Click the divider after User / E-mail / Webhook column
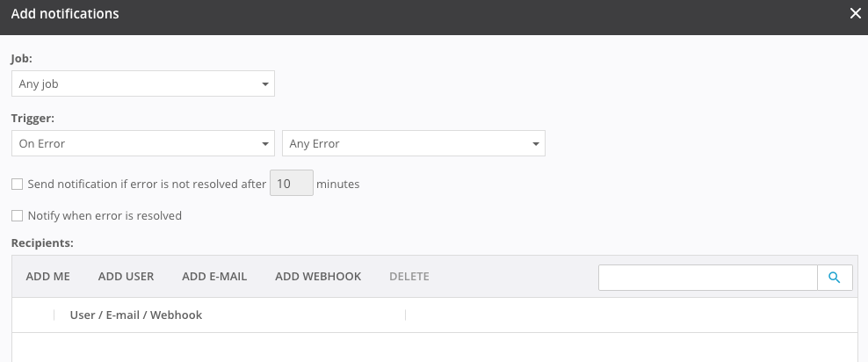This screenshot has height=362, width=868. tap(405, 315)
